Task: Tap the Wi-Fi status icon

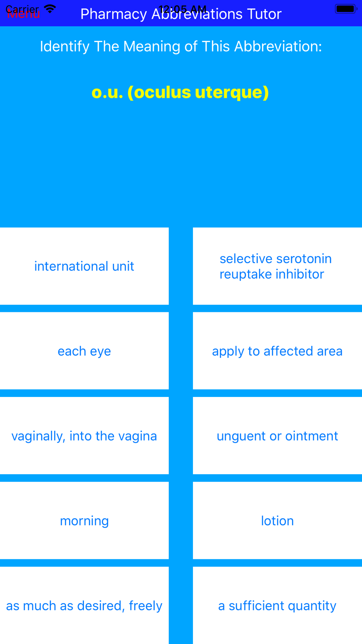Action: [x=50, y=8]
